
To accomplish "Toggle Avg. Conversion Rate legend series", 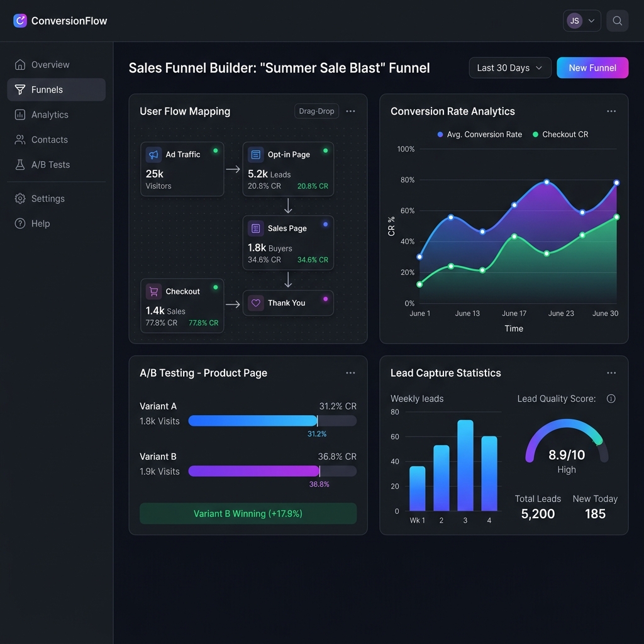I will [480, 135].
